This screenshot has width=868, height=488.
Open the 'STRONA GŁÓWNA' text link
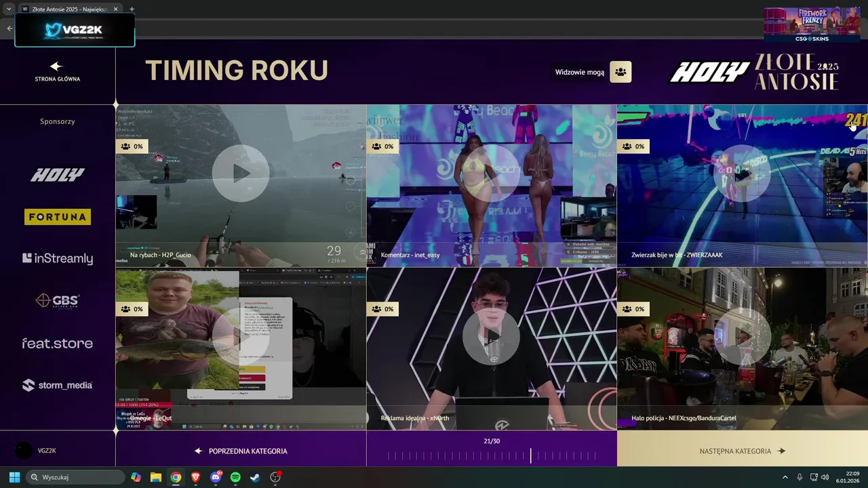point(58,79)
